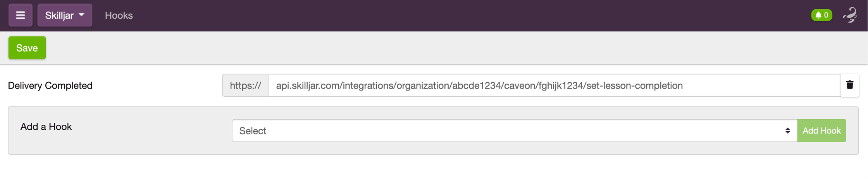Click the Delivery Completed label
Image resolution: width=868 pixels, height=188 pixels.
coord(50,85)
